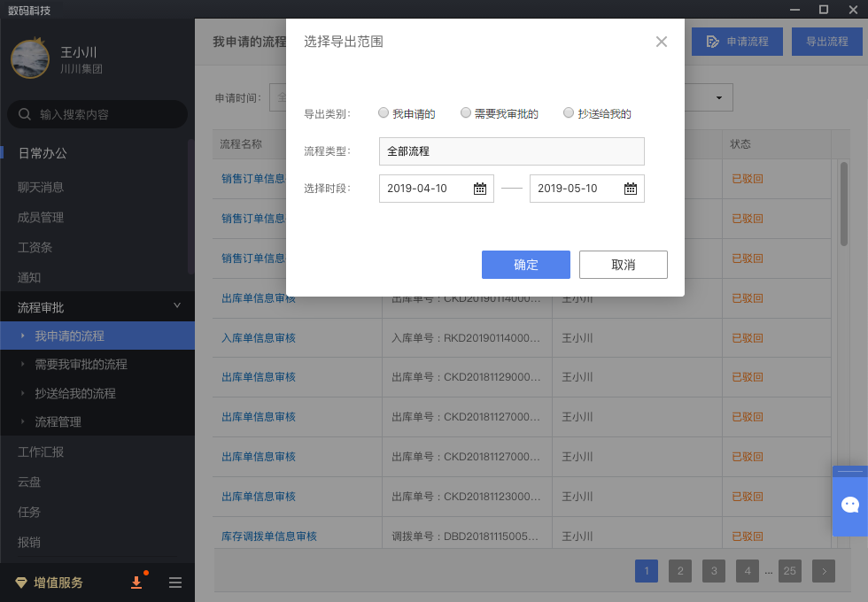Select the 我申请的 export category
868x602 pixels.
[x=384, y=113]
